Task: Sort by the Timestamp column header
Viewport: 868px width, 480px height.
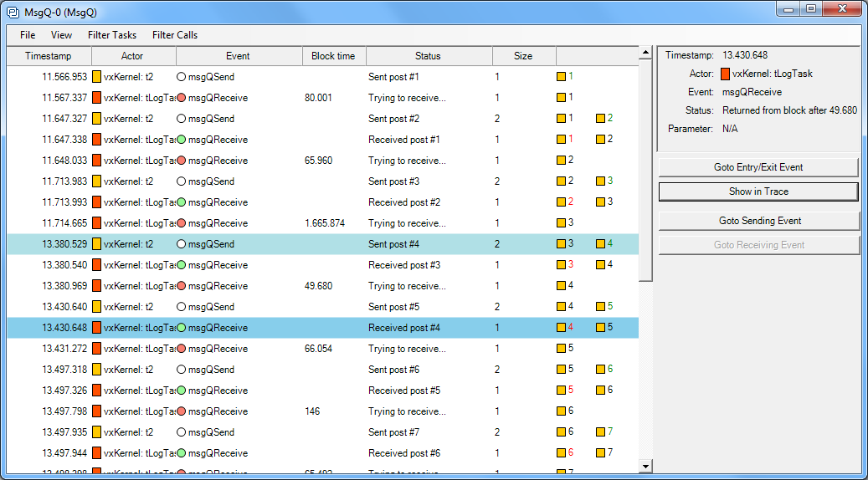Action: tap(48, 56)
